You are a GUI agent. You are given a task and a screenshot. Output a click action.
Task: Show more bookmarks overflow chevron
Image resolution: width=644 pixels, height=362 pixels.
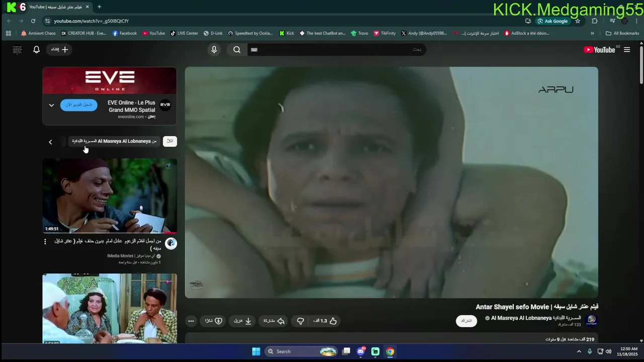click(x=592, y=33)
